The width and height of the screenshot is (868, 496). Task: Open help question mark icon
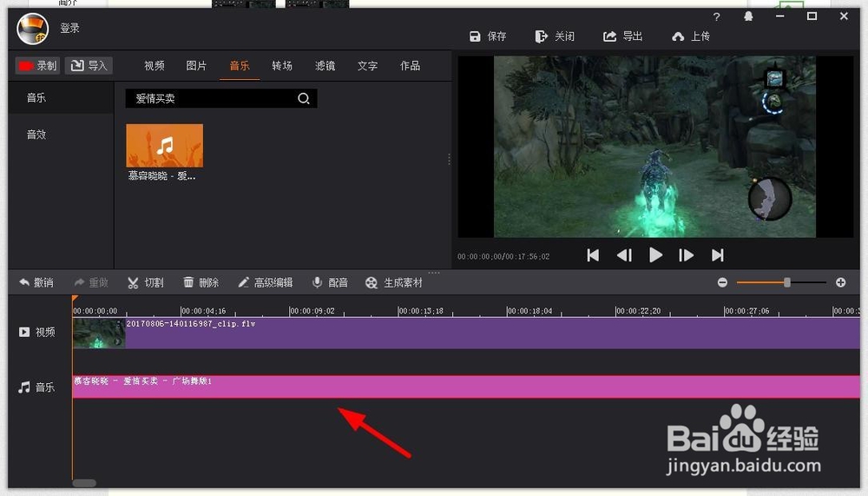pos(717,17)
